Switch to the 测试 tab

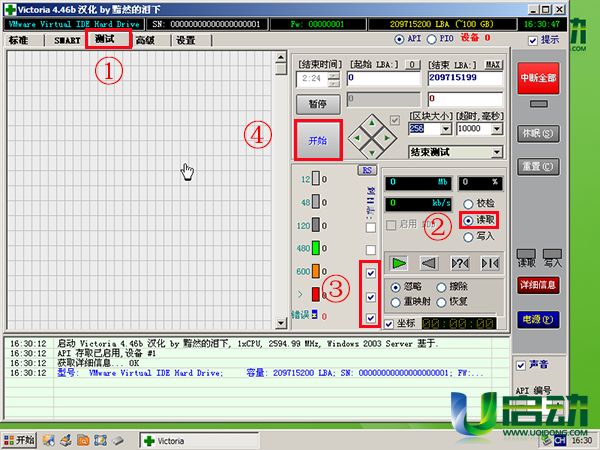(109, 39)
